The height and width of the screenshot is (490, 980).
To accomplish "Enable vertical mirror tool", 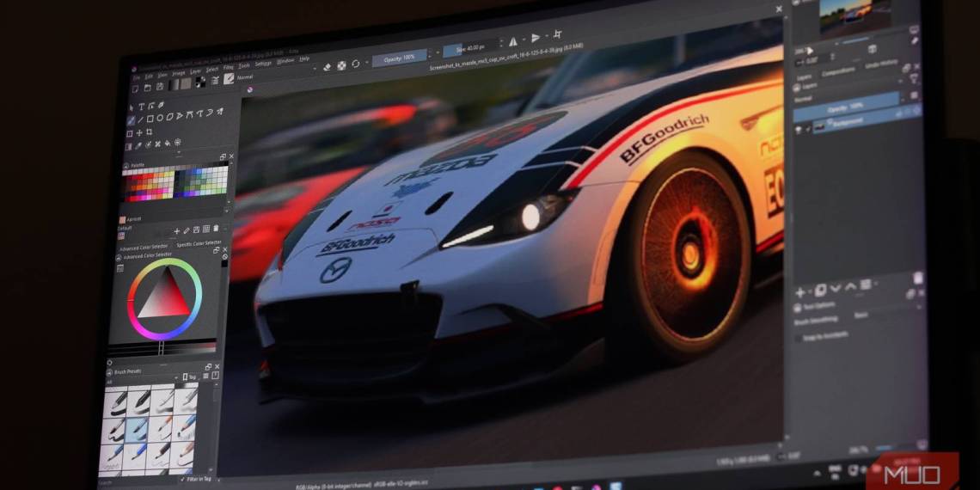I will pos(536,38).
